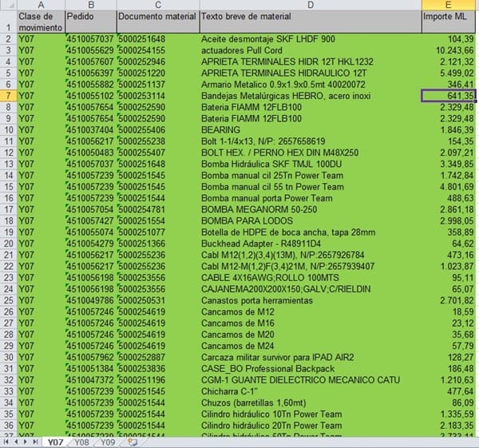This screenshot has height=448, width=479.
Task: Click the 'Importe ML' header cell
Action: pyautogui.click(x=448, y=22)
